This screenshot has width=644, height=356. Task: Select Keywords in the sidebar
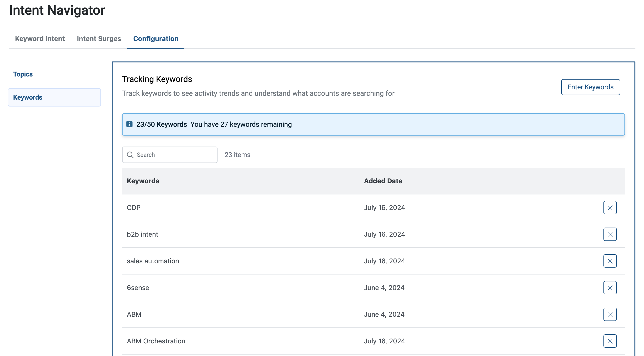coord(54,97)
